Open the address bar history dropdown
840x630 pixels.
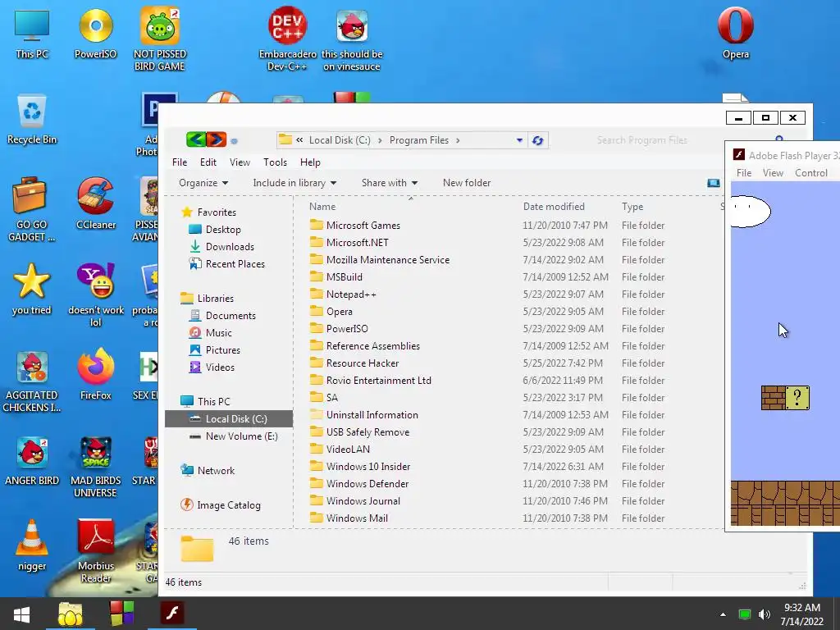pos(519,140)
